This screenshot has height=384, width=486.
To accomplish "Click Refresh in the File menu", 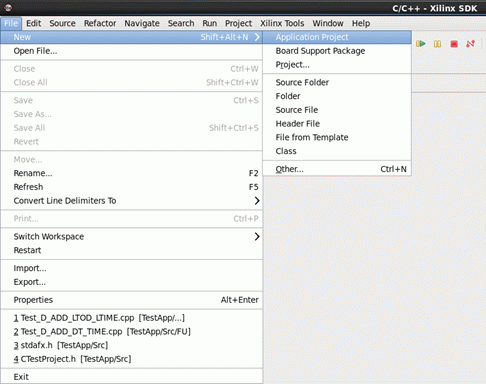I will [132, 187].
